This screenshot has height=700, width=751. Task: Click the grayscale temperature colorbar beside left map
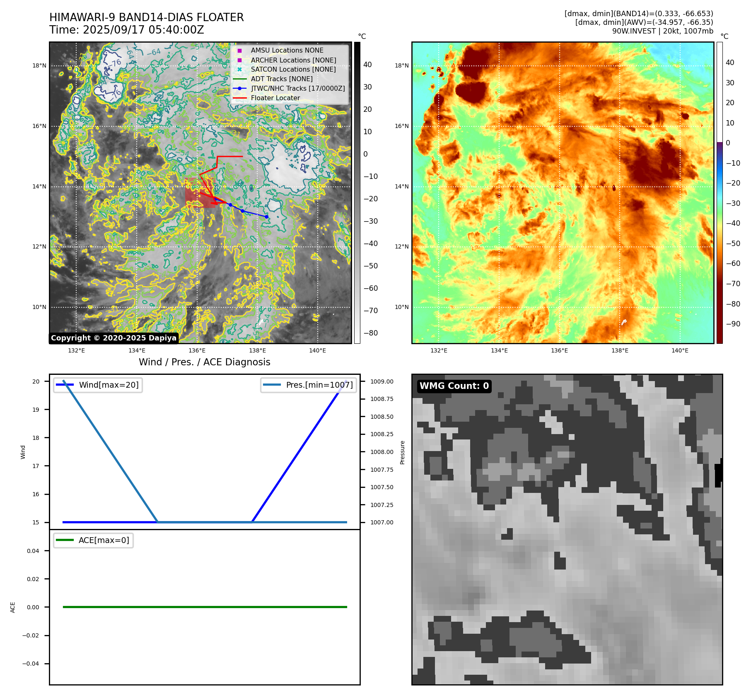pos(357,193)
